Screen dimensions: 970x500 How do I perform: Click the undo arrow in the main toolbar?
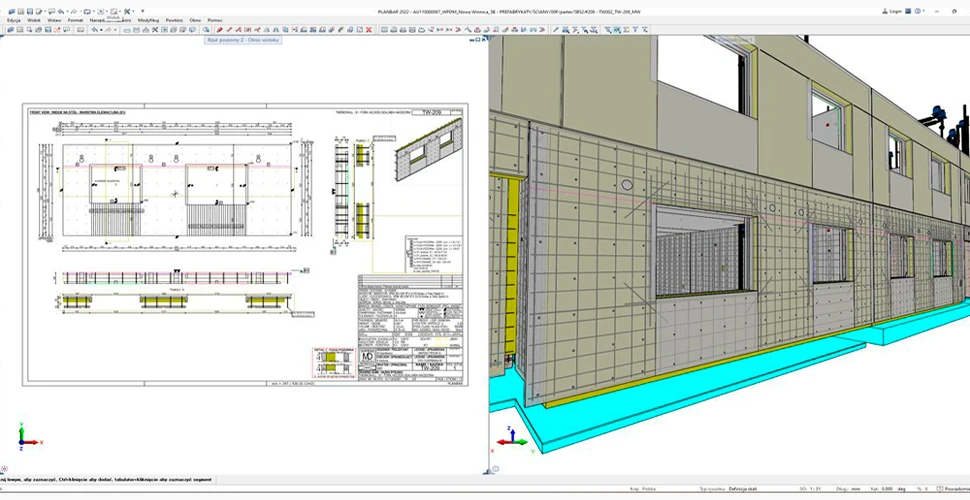pyautogui.click(x=95, y=30)
